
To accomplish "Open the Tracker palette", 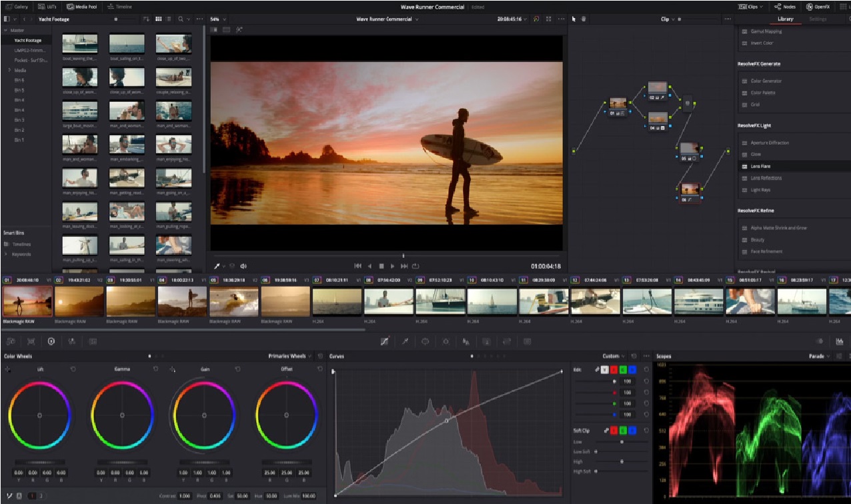I will tap(446, 341).
